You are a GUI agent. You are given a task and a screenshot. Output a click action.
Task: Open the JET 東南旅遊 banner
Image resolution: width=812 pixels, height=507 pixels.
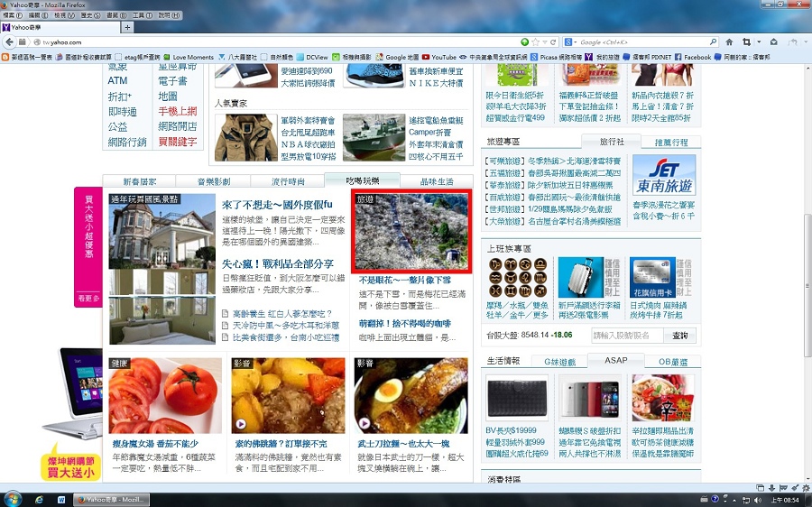point(664,175)
